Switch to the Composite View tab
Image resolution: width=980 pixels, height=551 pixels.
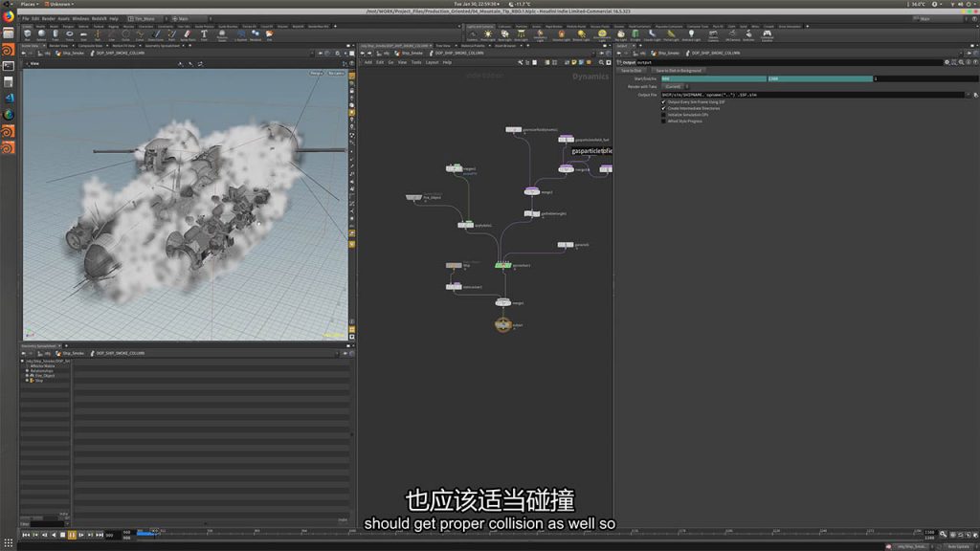tap(90, 46)
